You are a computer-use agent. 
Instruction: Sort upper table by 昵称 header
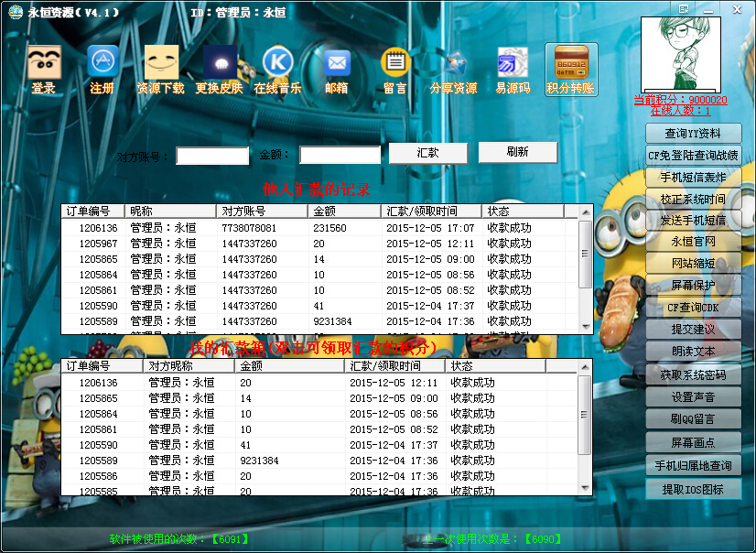170,211
